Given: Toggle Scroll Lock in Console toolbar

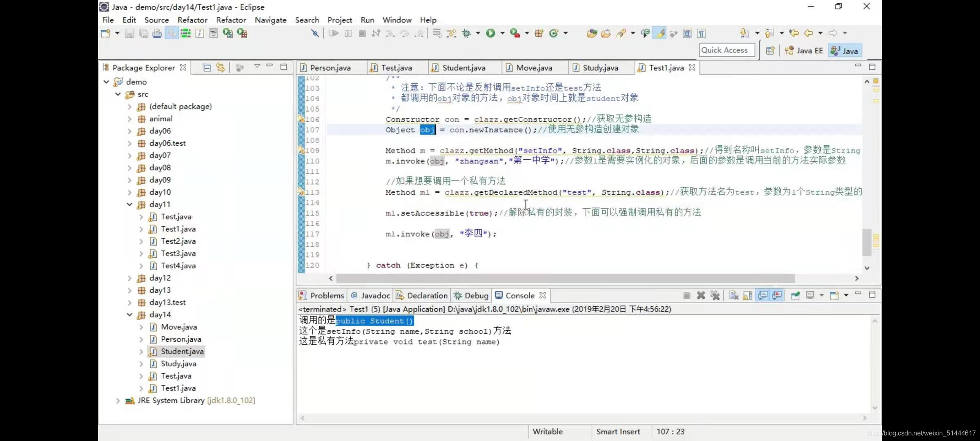Looking at the screenshot, I should 748,295.
